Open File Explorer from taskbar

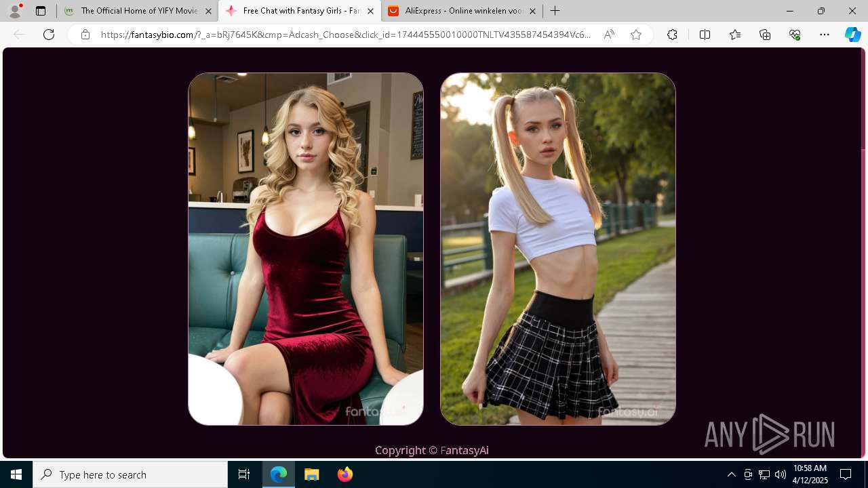[x=312, y=474]
